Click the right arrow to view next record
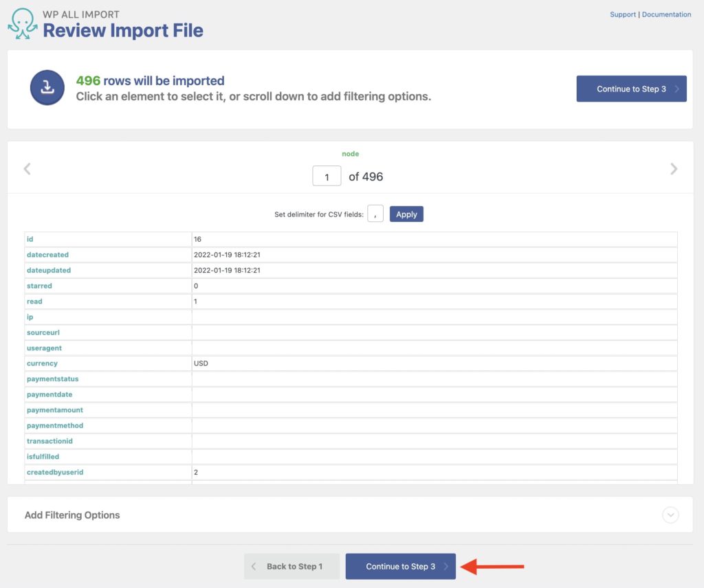Viewport: 704px width, 588px height. tap(674, 168)
